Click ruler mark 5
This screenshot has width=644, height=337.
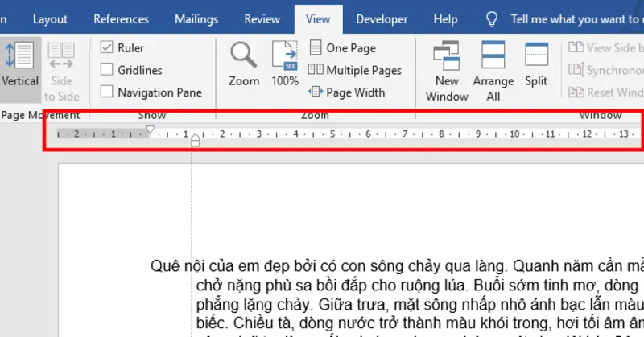coord(332,134)
